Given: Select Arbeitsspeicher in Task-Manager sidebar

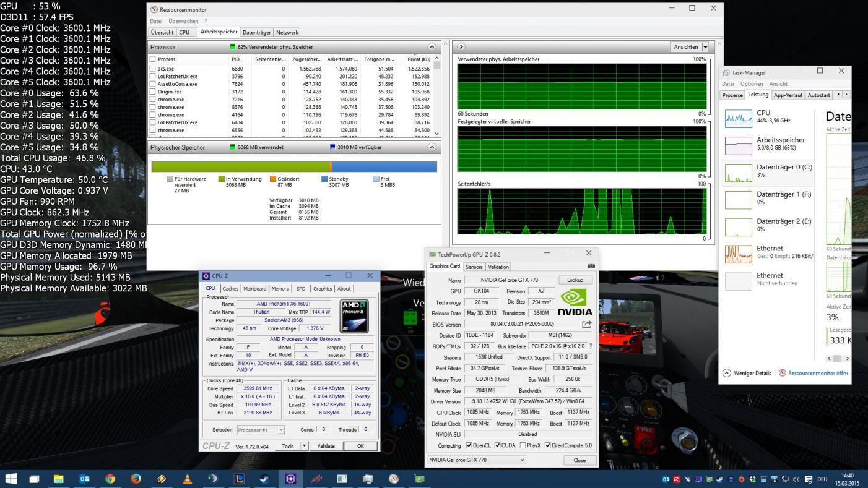Looking at the screenshot, I should pyautogui.click(x=768, y=145).
